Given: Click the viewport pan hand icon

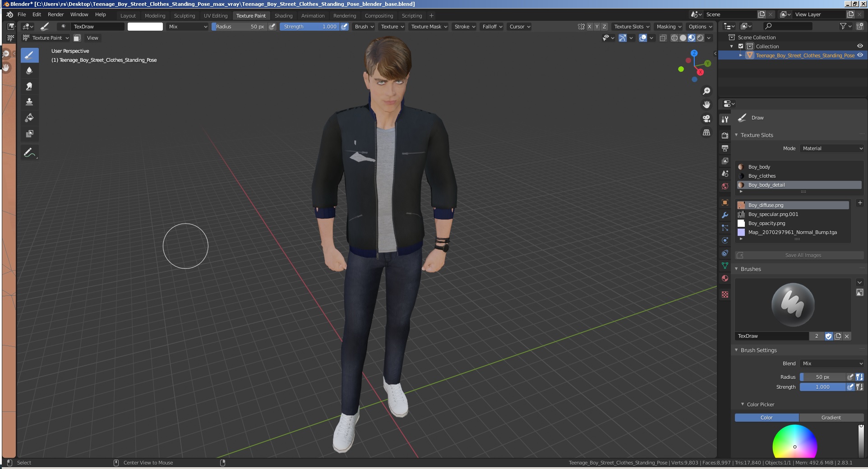Looking at the screenshot, I should pos(706,105).
